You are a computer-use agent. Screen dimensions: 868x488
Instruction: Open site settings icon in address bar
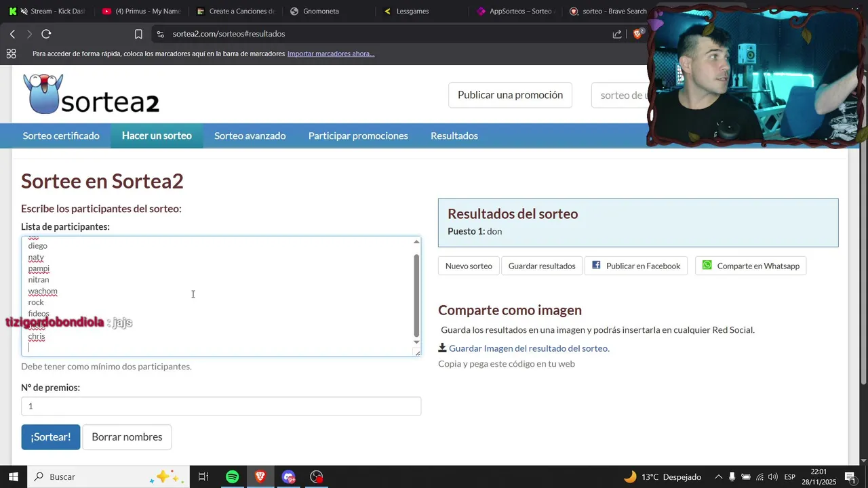click(160, 34)
